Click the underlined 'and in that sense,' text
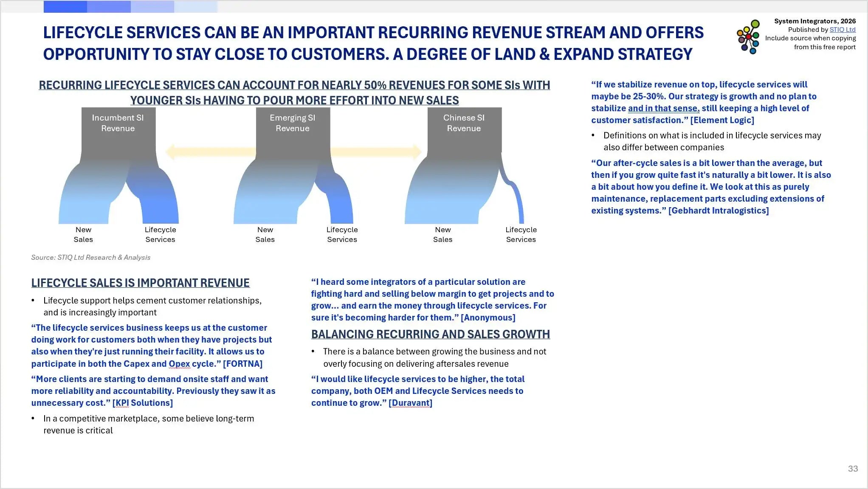Viewport: 868px width, 489px height. [663, 108]
